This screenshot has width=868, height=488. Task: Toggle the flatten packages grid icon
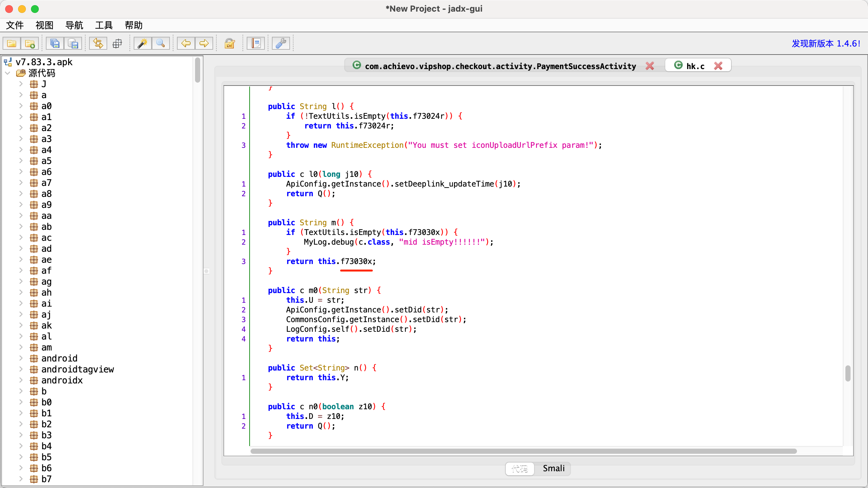117,44
